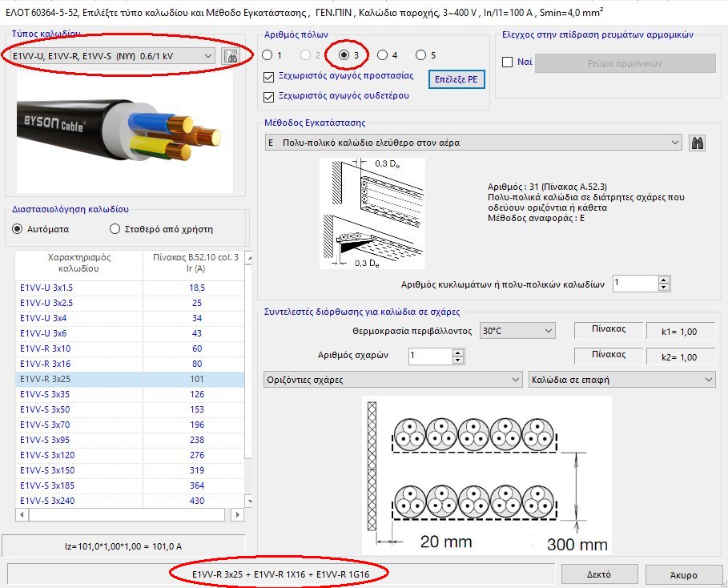Open the Καλώδια σε επαφή dropdown
728x588 pixels.
pos(621,377)
